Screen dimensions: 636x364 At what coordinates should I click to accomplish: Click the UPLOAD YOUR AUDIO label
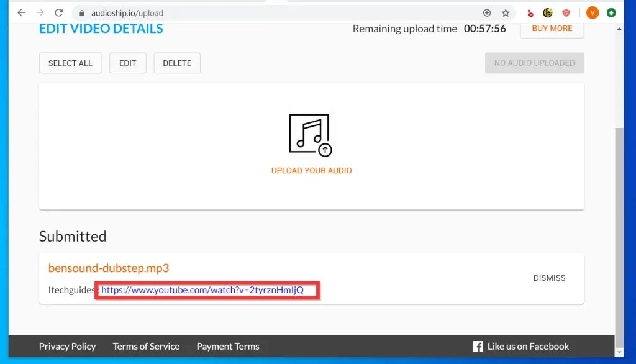(312, 171)
